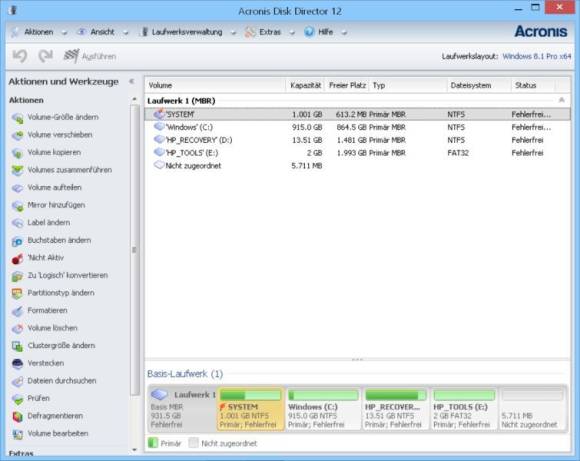Sort by the Freier Platz column header
This screenshot has height=461, width=580.
tap(347, 85)
